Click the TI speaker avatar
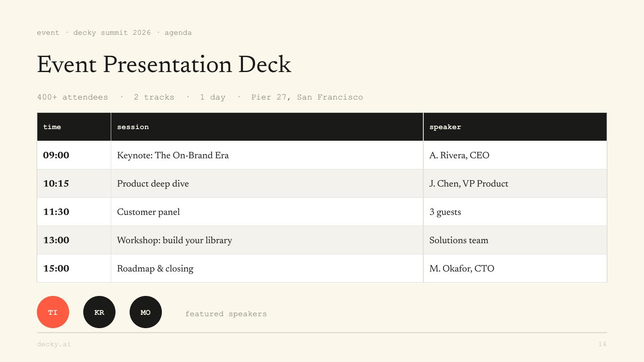 pos(53,312)
